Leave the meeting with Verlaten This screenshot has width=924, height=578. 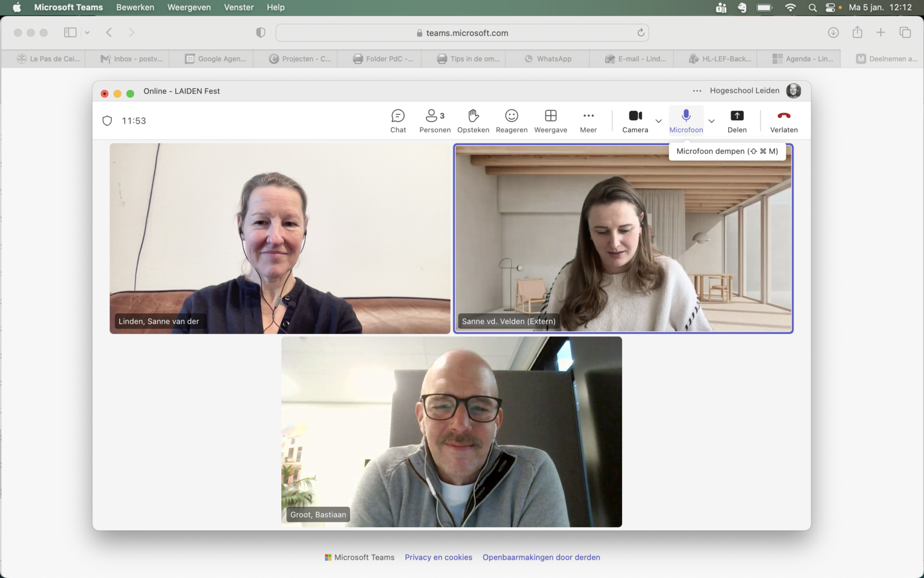(784, 121)
